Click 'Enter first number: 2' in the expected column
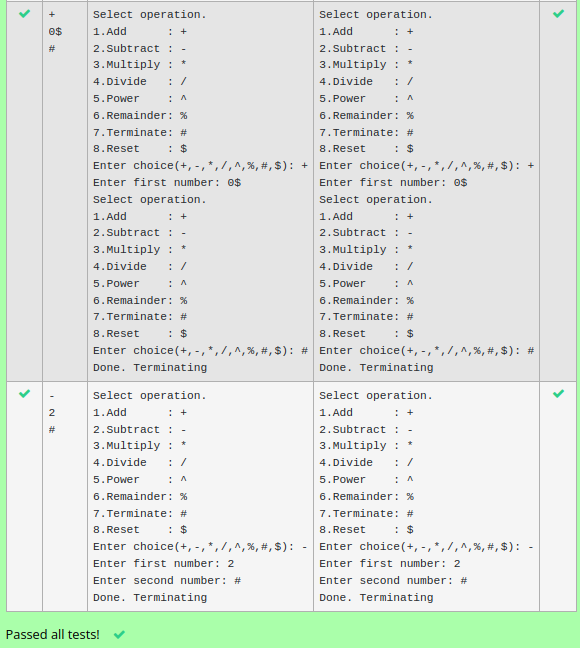This screenshot has width=580, height=648. [164, 564]
